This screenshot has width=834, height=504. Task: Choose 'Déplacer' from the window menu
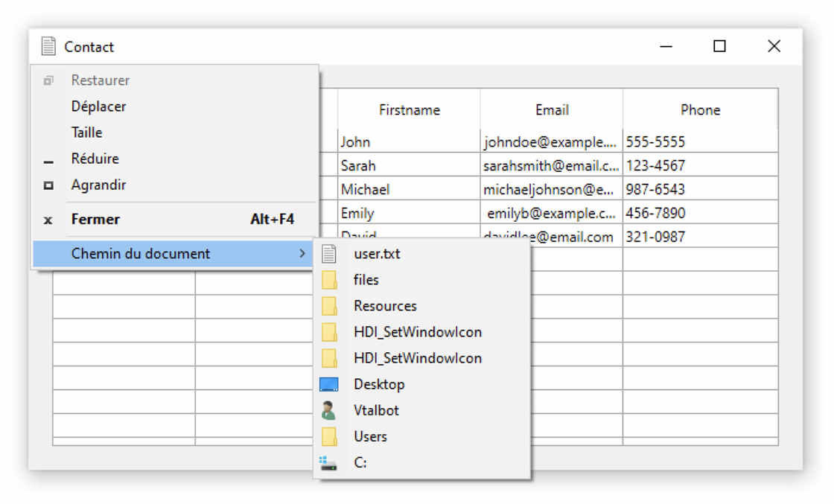99,106
